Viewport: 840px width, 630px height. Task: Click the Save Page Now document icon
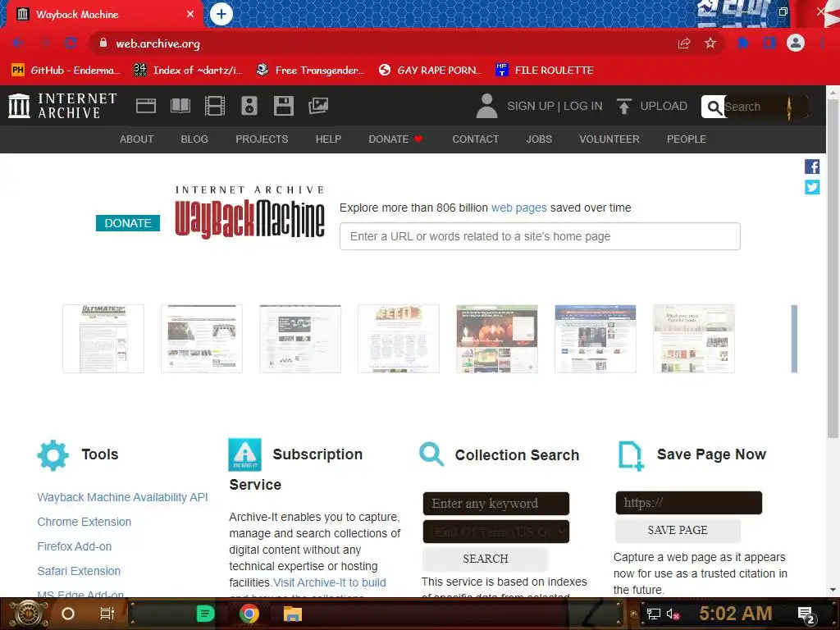click(631, 456)
